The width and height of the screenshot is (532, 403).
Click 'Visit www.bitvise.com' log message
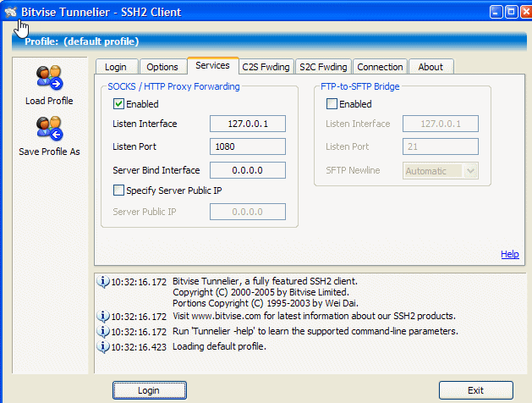[x=314, y=316]
